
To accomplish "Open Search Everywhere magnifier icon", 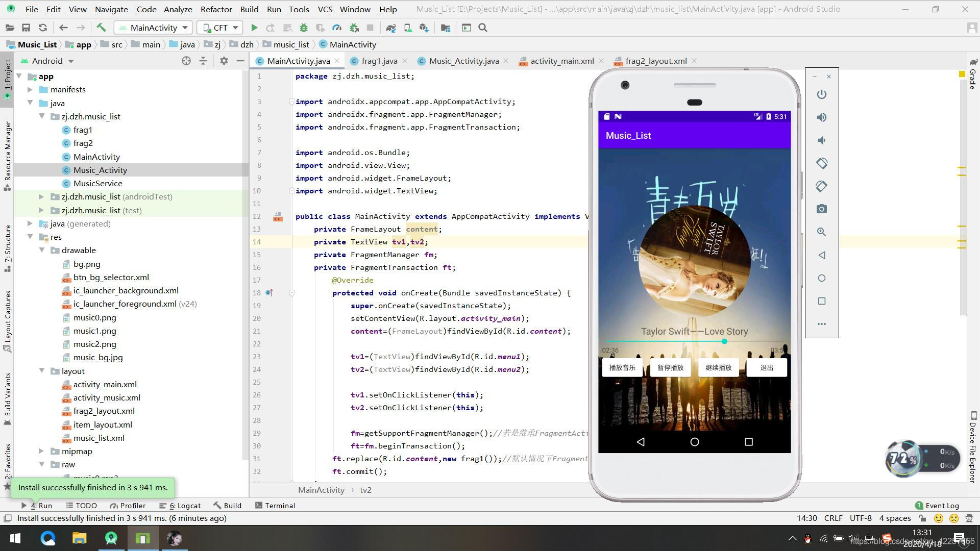I will 483,28.
